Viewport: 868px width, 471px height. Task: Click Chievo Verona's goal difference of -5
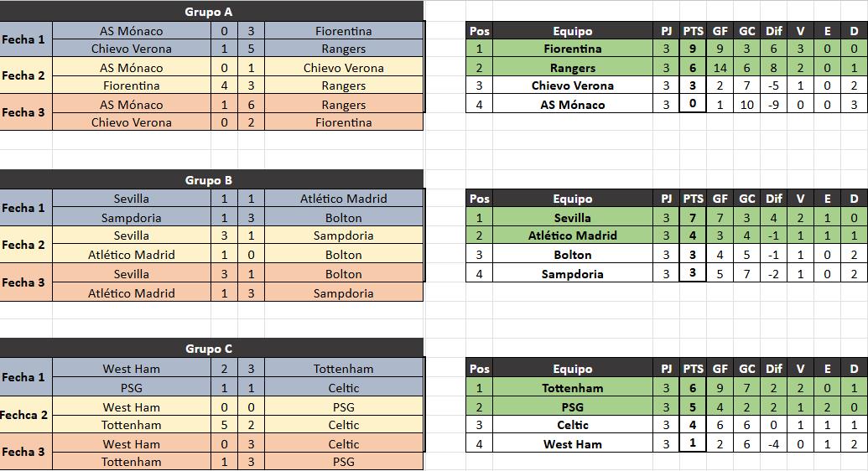pos(773,85)
